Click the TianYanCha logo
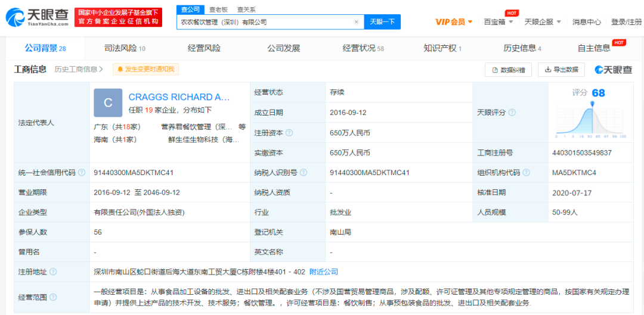 (x=38, y=17)
